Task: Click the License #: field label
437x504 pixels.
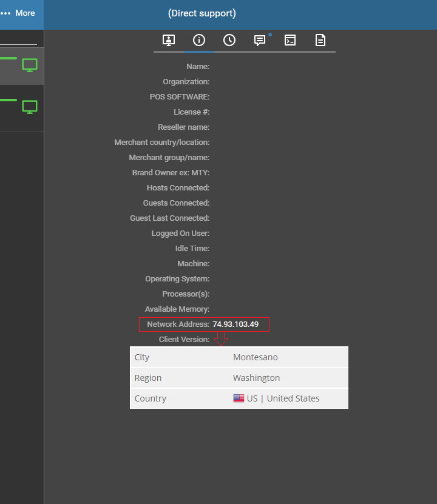Action: click(x=192, y=112)
